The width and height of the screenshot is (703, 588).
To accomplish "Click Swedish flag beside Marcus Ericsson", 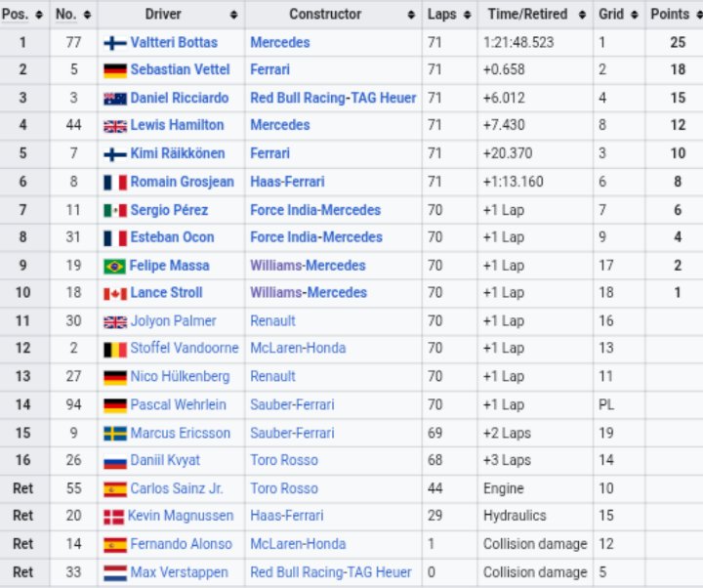I will pyautogui.click(x=115, y=434).
